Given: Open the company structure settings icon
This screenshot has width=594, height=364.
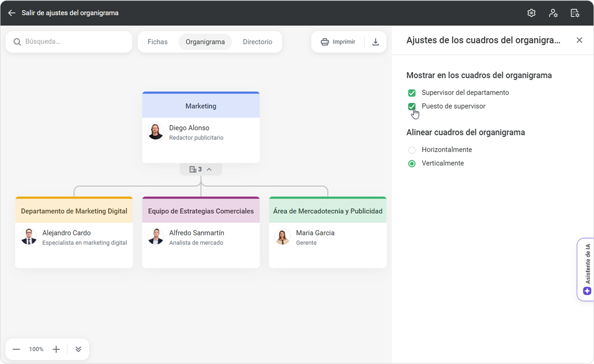Looking at the screenshot, I should [x=575, y=13].
